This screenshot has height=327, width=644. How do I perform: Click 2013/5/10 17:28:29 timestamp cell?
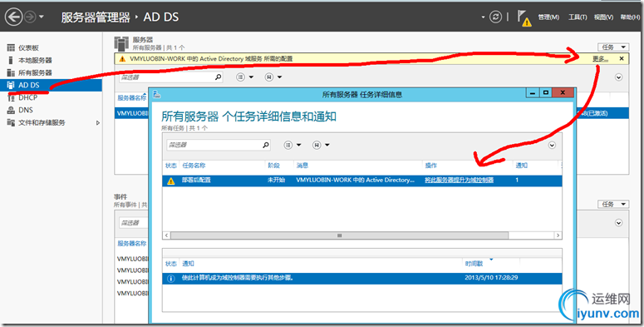(491, 278)
